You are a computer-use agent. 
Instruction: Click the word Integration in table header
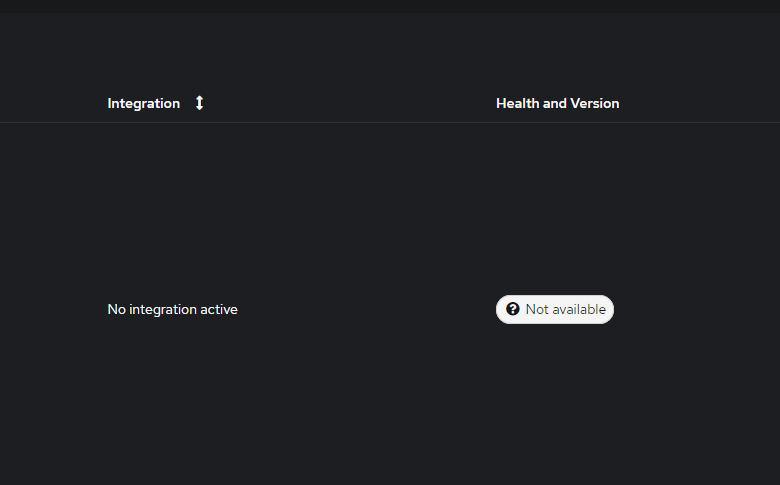click(x=144, y=103)
